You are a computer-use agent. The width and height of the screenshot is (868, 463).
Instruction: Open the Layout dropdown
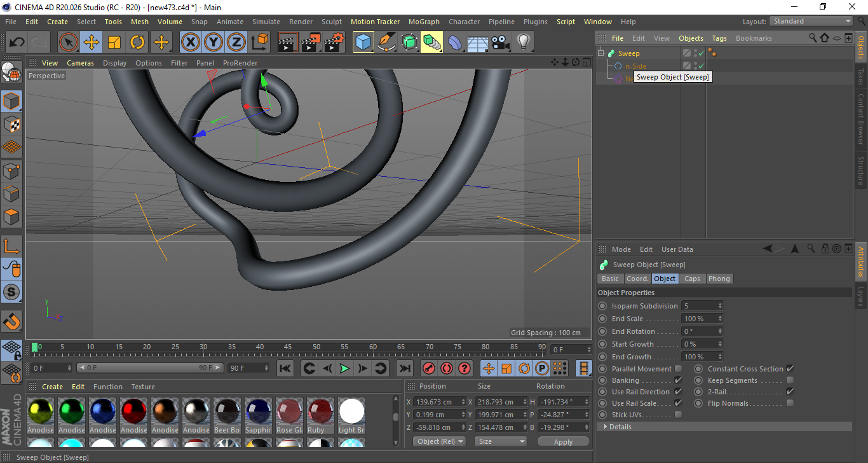[x=811, y=21]
